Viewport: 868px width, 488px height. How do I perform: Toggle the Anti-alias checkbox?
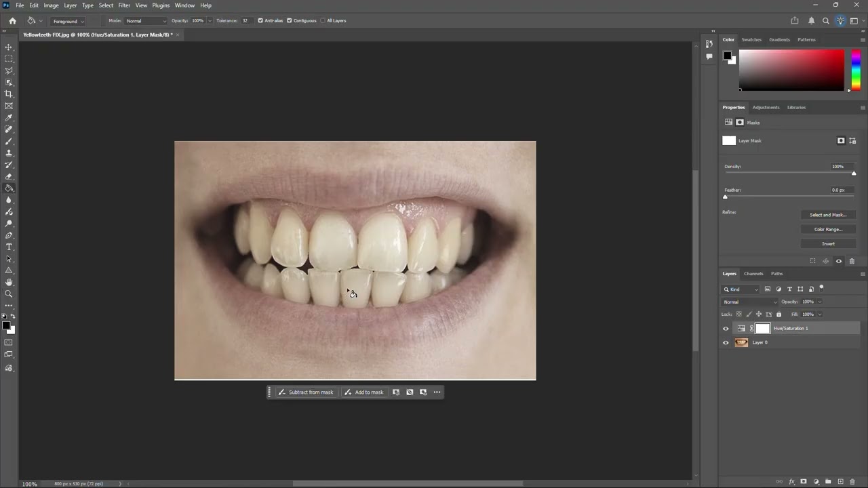260,20
